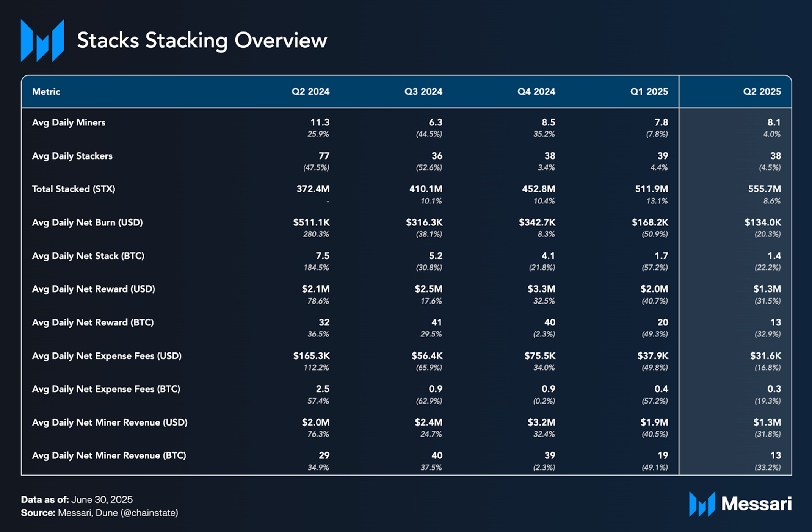This screenshot has width=812, height=532.
Task: Select the Q2 2025 column header
Action: pos(762,92)
